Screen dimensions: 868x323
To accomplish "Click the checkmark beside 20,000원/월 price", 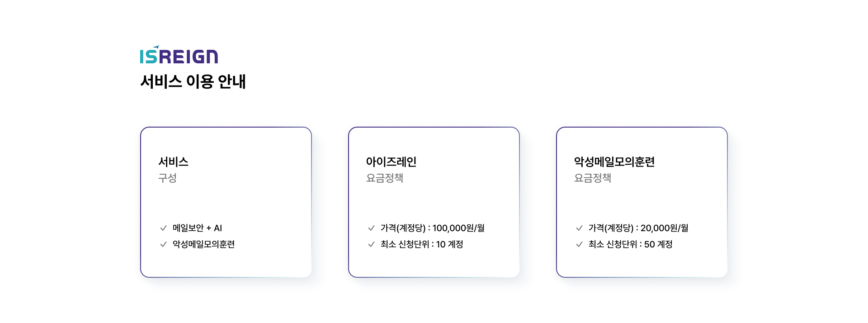I will pos(579,228).
